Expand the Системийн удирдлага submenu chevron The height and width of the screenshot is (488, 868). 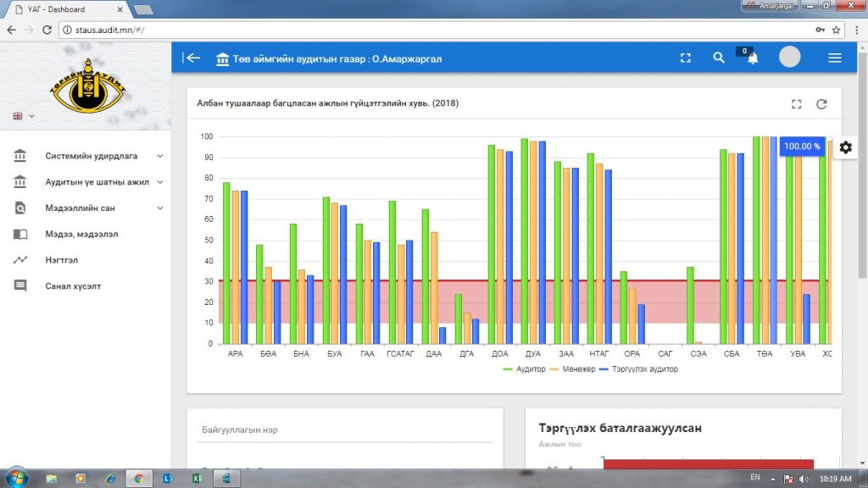click(160, 156)
